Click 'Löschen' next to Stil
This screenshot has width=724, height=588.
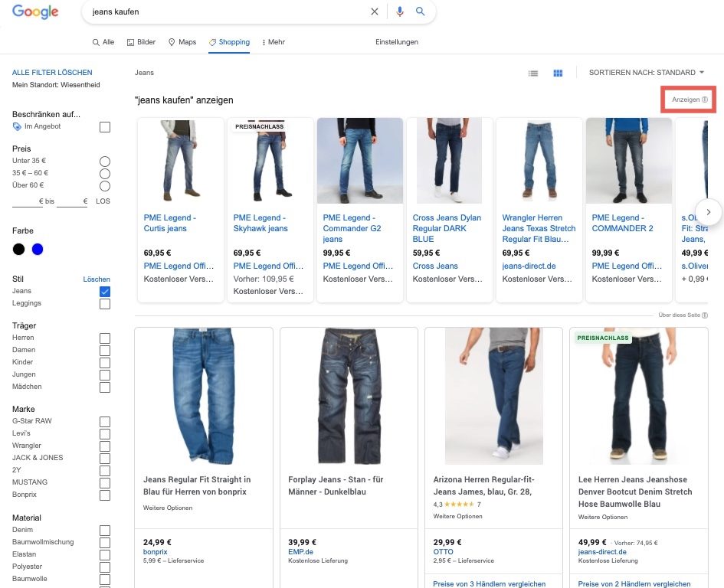(97, 279)
